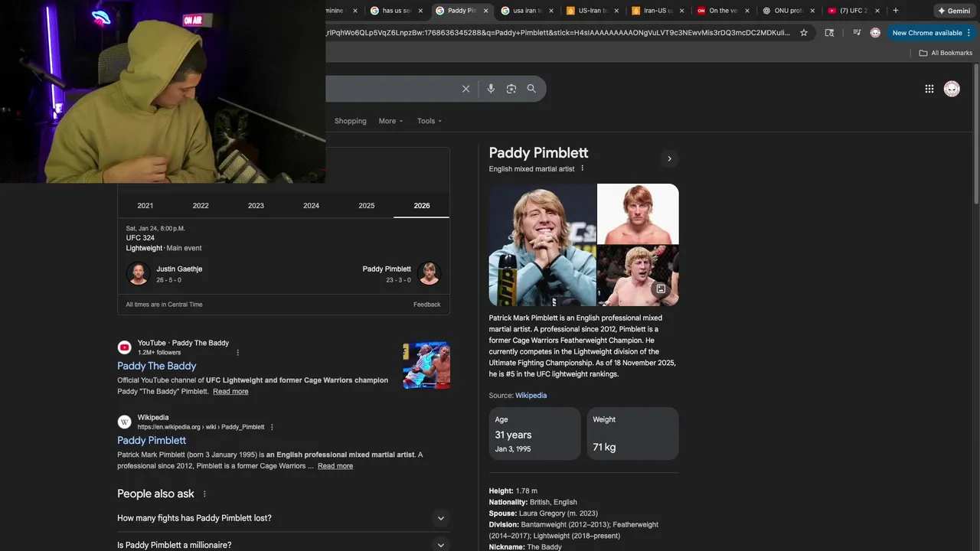Click the Google search input field
The image size is (980, 551).
tap(390, 89)
